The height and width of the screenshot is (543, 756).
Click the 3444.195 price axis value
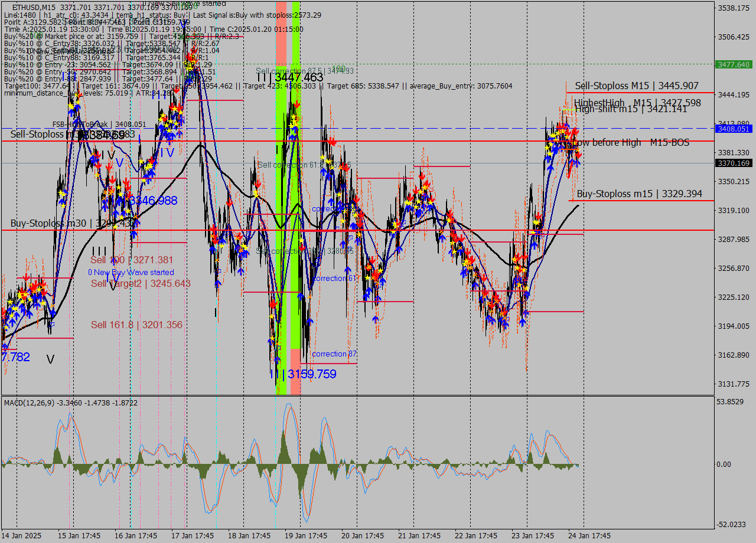(733, 95)
